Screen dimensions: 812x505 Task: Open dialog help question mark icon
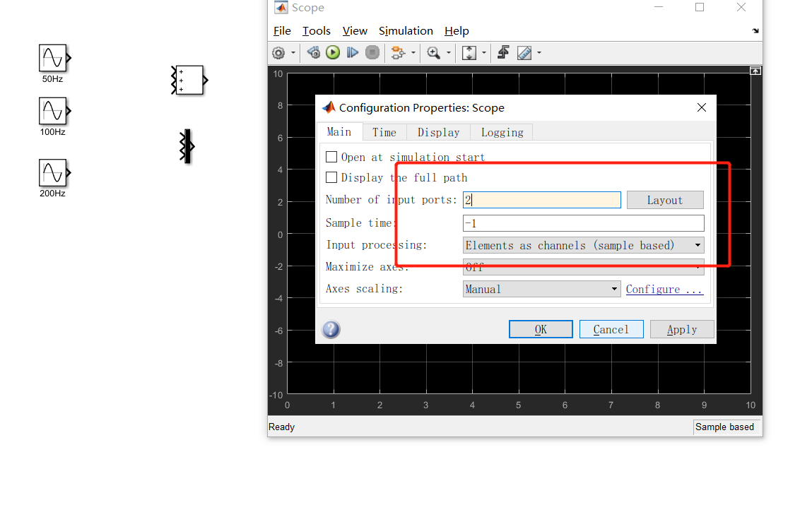tap(331, 329)
